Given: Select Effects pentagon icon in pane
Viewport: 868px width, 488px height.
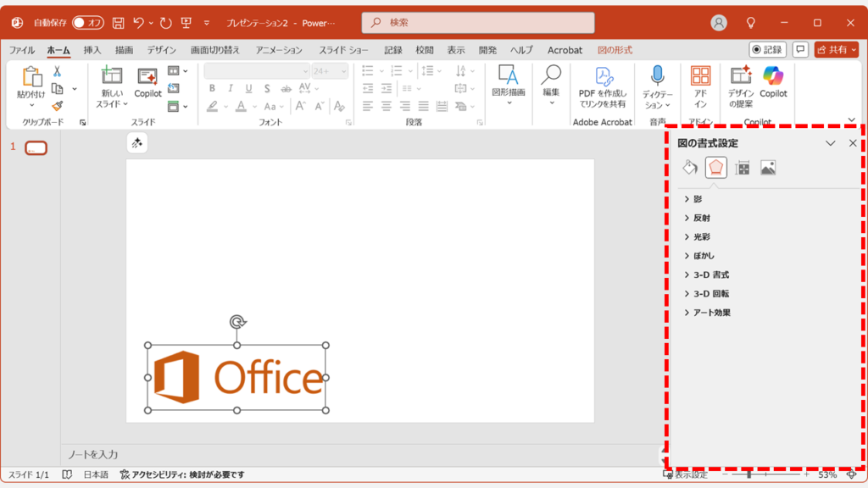Looking at the screenshot, I should (x=715, y=167).
